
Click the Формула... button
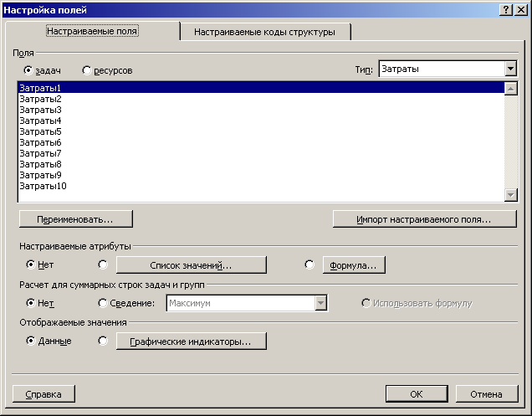[354, 264]
